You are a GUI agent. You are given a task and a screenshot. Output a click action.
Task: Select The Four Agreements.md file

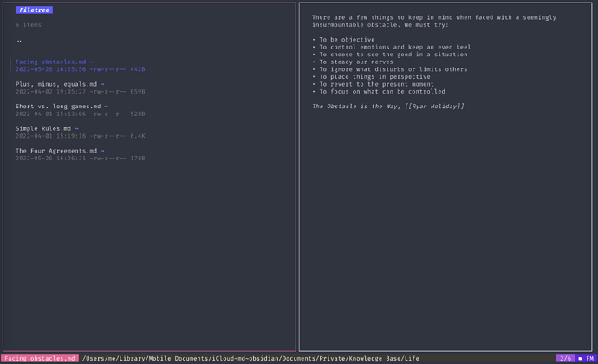pos(80,154)
